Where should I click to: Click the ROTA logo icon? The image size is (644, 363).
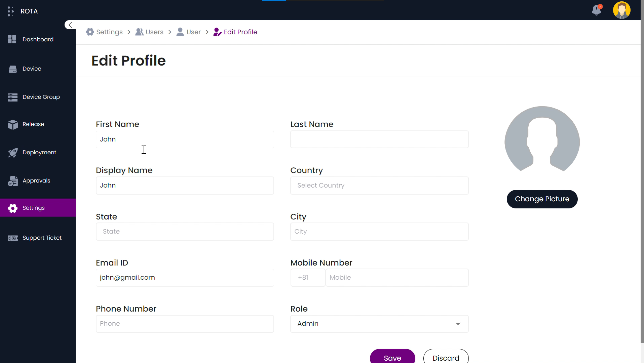coord(10,11)
